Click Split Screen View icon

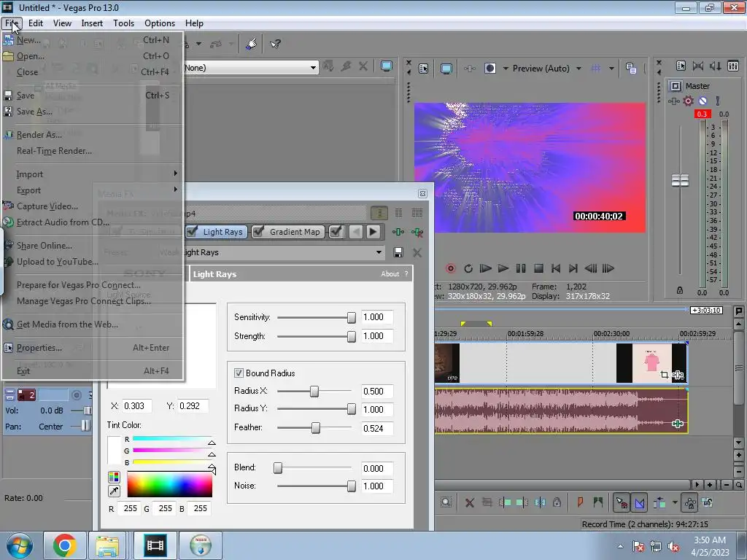tap(490, 69)
